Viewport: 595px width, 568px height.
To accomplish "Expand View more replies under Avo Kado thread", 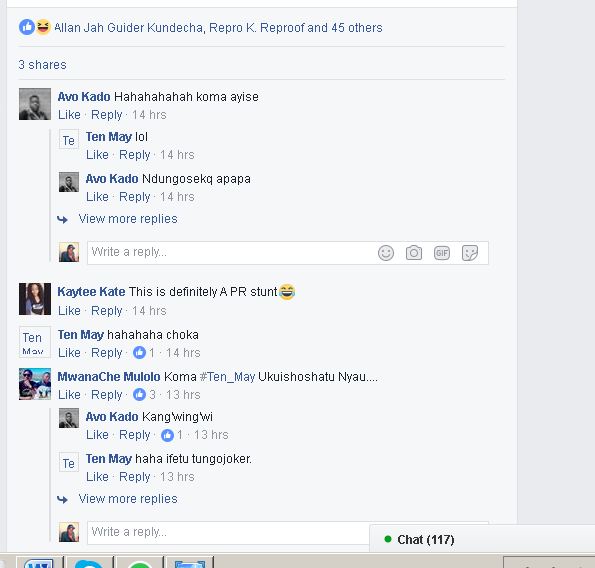I will click(128, 219).
